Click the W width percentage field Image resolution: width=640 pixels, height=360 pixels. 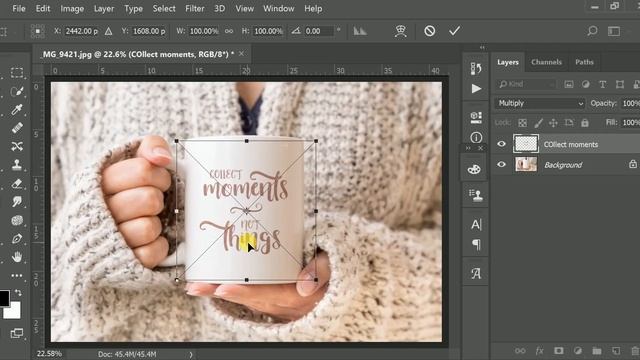[x=204, y=31]
